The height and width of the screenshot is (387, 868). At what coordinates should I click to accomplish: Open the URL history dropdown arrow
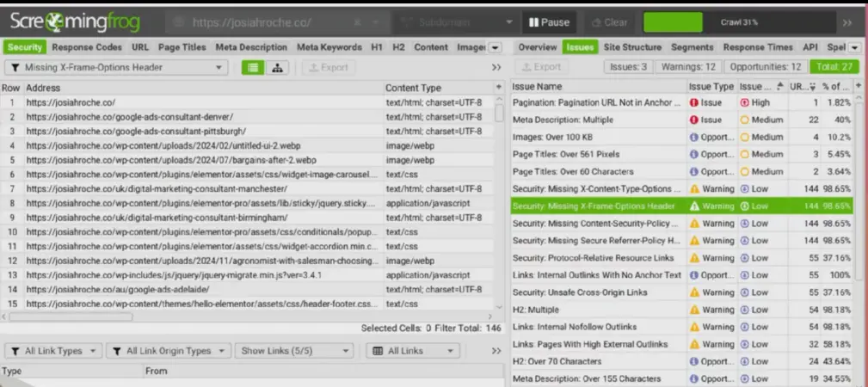tap(376, 22)
